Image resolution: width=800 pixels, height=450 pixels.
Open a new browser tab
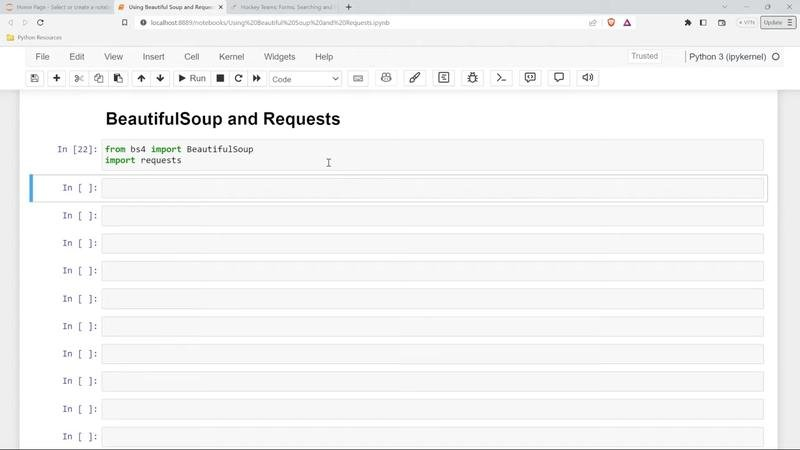[x=348, y=7]
